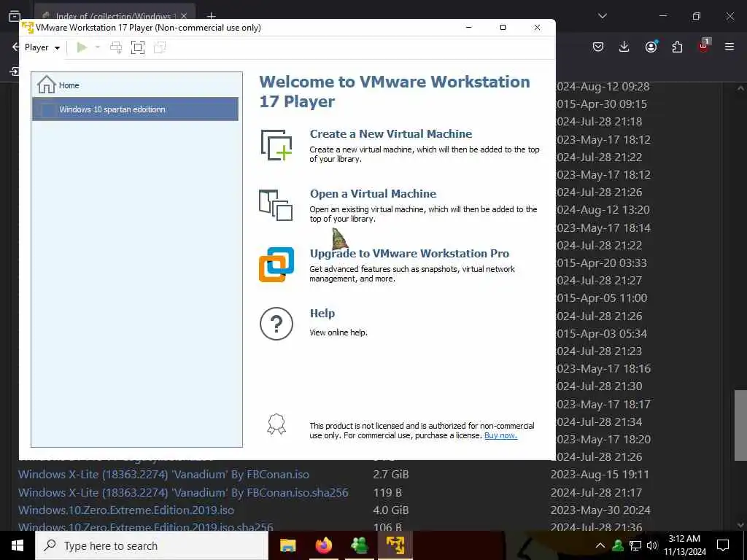Click VMware Player title bar icon
Screen dimensions: 747x560
click(x=28, y=27)
